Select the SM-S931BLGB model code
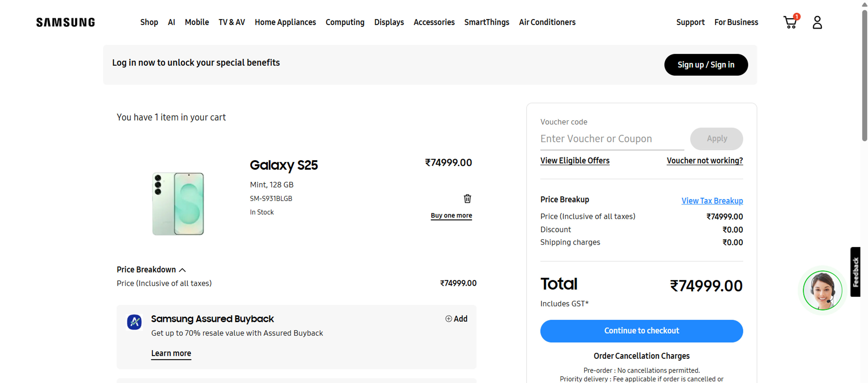 coord(271,199)
